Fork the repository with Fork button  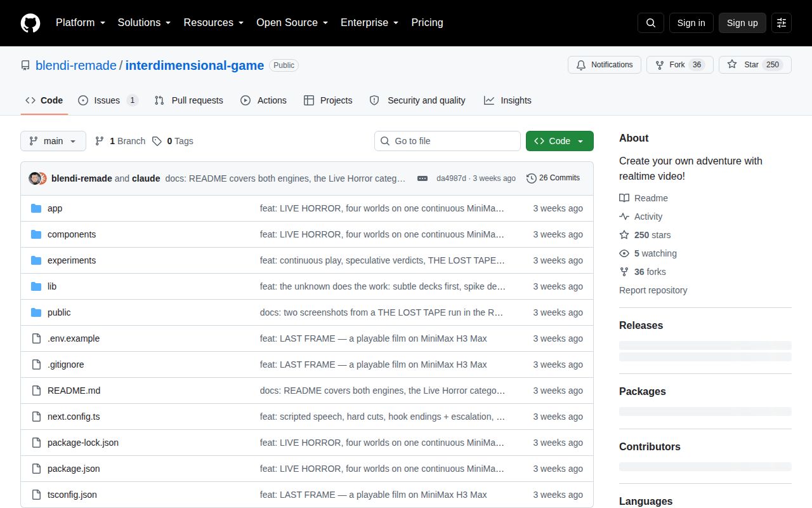coord(680,65)
